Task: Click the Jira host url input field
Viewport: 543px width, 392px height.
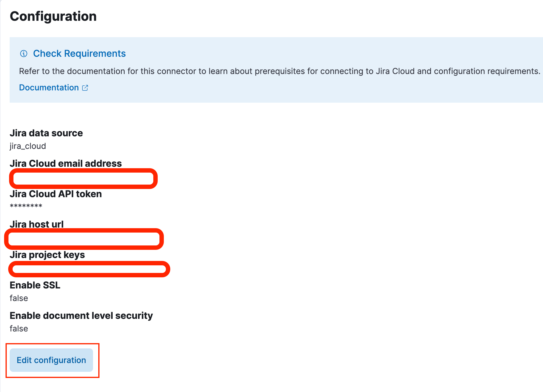Action: click(x=83, y=239)
